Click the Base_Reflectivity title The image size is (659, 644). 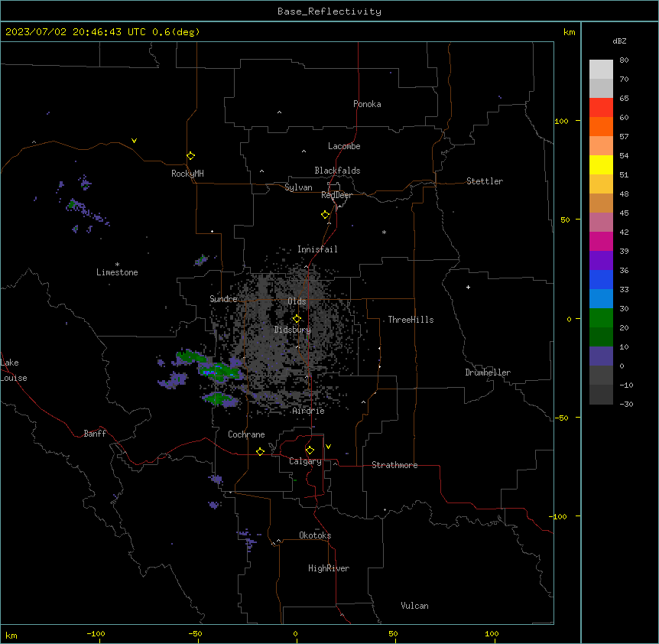tap(329, 11)
